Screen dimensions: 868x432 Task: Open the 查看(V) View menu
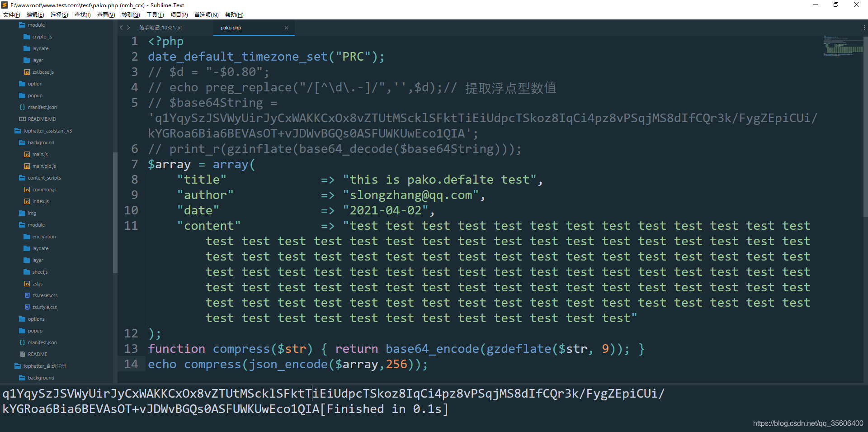tap(106, 15)
